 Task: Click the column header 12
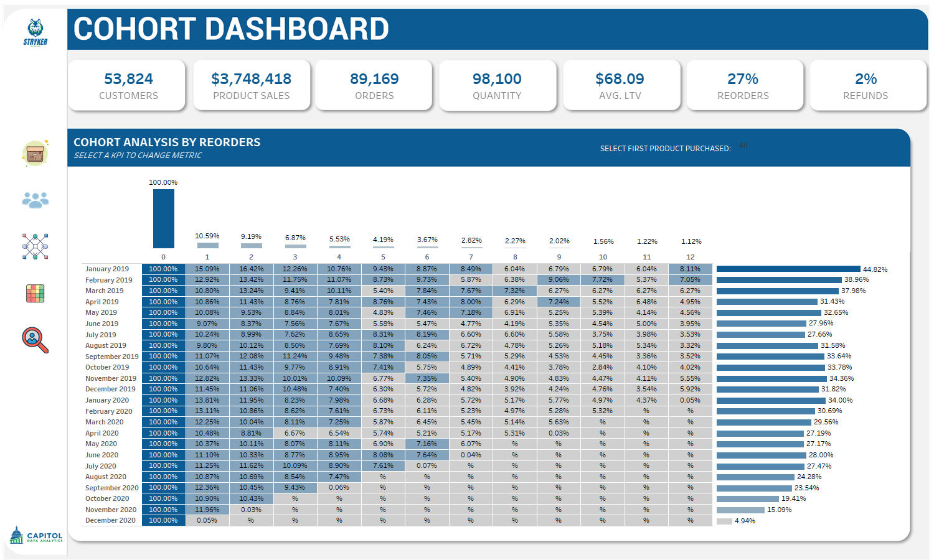pos(691,257)
